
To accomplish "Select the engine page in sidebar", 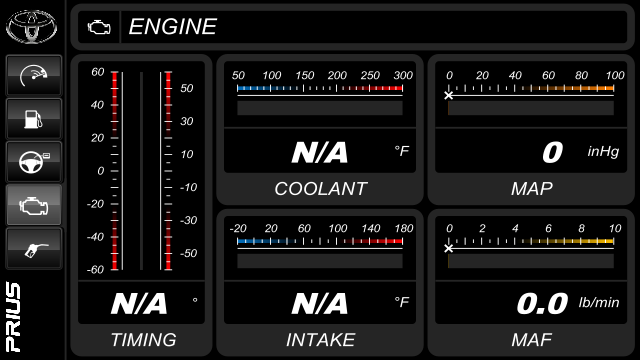I will (x=34, y=204).
